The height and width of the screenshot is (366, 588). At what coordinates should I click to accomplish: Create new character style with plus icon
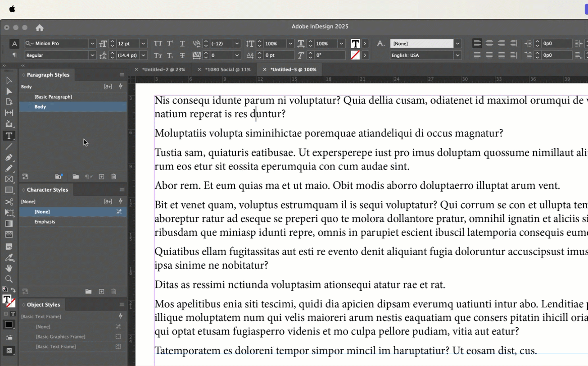pyautogui.click(x=102, y=292)
